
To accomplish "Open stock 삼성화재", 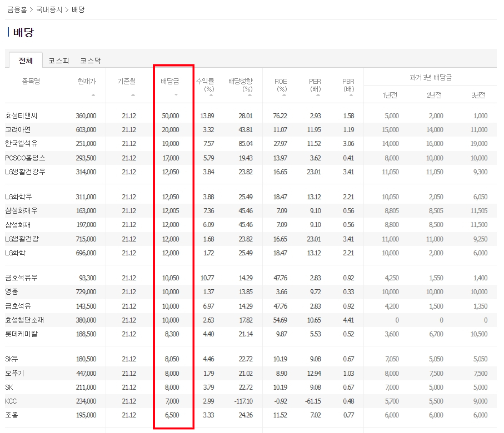I will (18, 225).
